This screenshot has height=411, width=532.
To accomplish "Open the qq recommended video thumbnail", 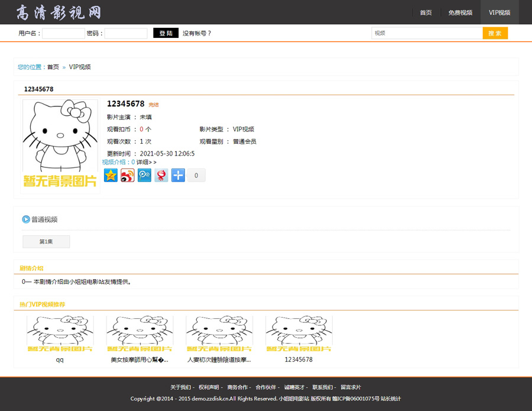I will (x=60, y=334).
